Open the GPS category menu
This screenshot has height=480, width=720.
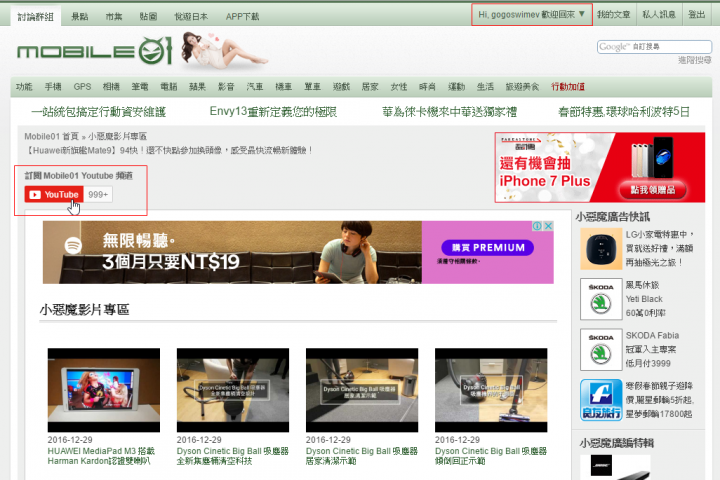[x=82, y=87]
